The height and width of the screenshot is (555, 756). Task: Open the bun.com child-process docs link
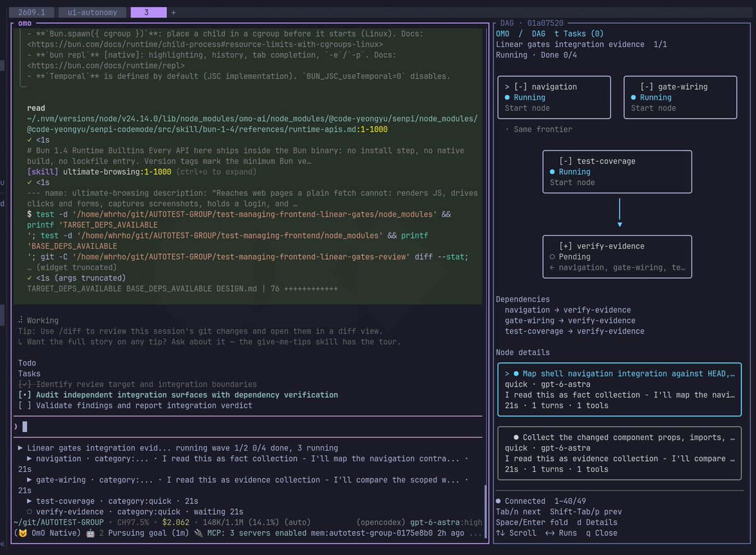[x=205, y=45]
